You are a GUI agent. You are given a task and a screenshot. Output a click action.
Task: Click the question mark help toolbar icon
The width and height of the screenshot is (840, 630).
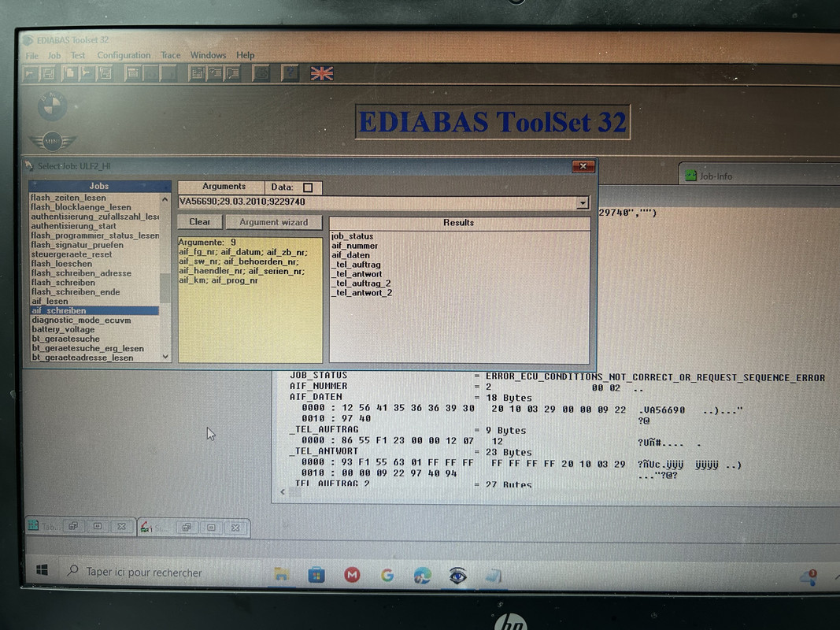(x=290, y=73)
